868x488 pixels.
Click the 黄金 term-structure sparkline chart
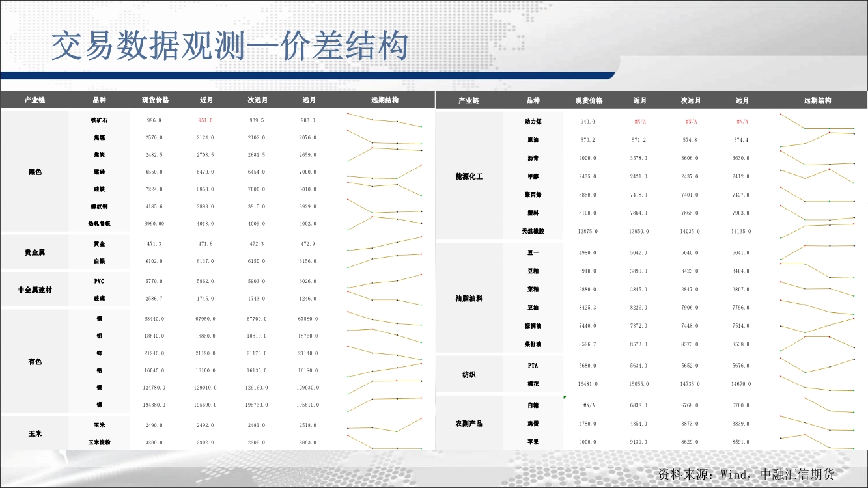pos(384,243)
